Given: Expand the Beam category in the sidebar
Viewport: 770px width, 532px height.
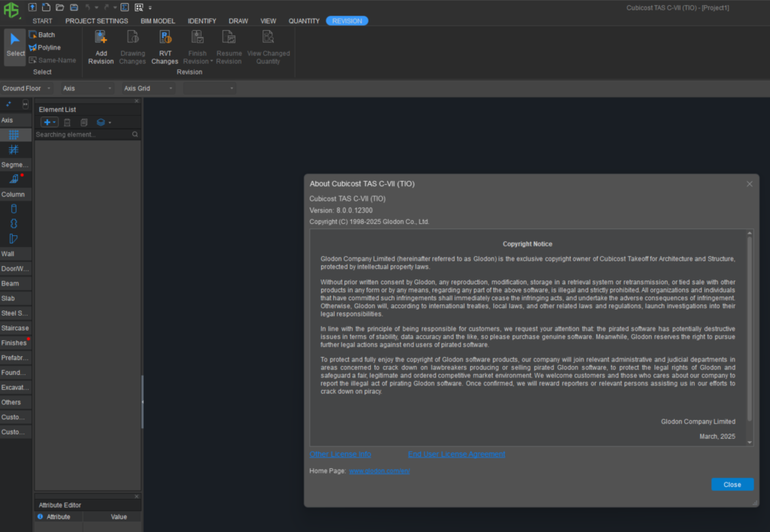Looking at the screenshot, I should coord(16,283).
